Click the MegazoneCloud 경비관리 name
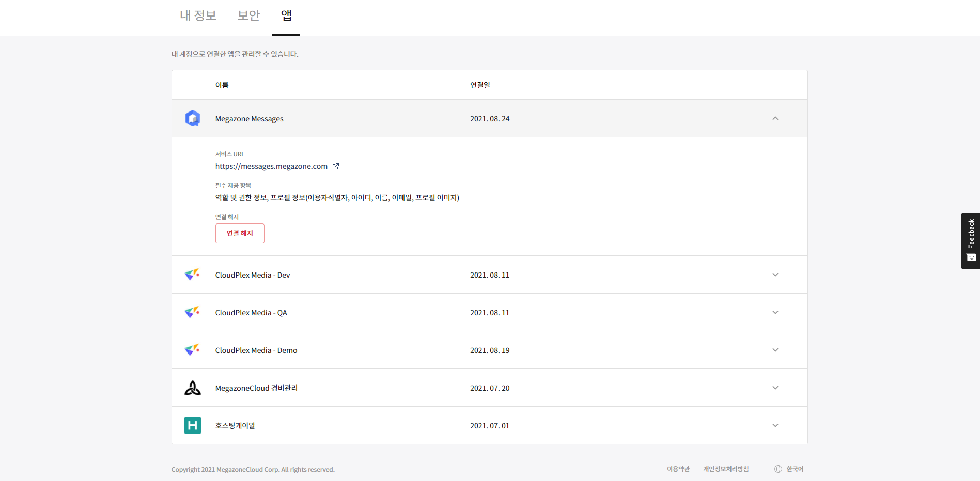The width and height of the screenshot is (980, 481). pos(256,388)
